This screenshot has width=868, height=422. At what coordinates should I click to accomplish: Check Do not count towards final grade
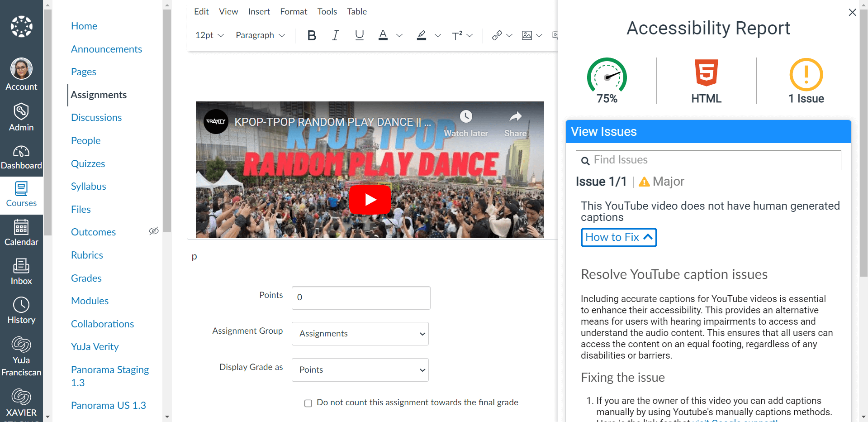tap(308, 403)
